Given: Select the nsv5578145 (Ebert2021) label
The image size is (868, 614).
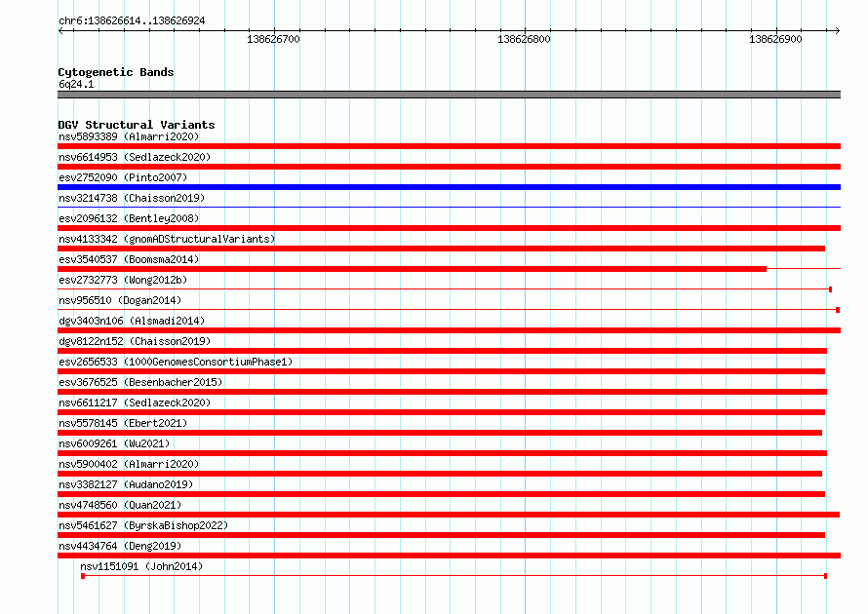Looking at the screenshot, I should (x=123, y=423).
